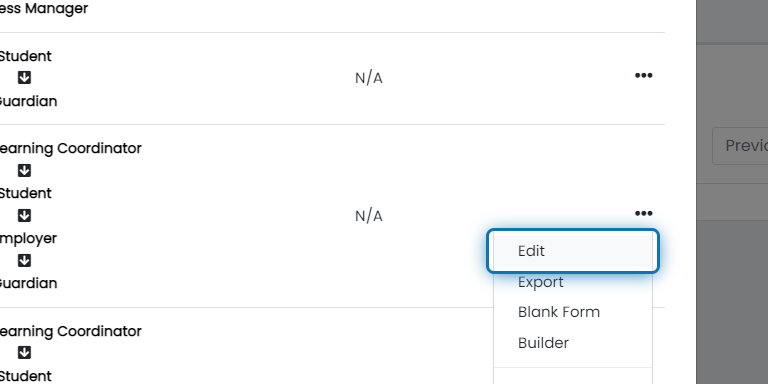Click Guardian label directly under top Student
This screenshot has width=768, height=384.
(28, 101)
